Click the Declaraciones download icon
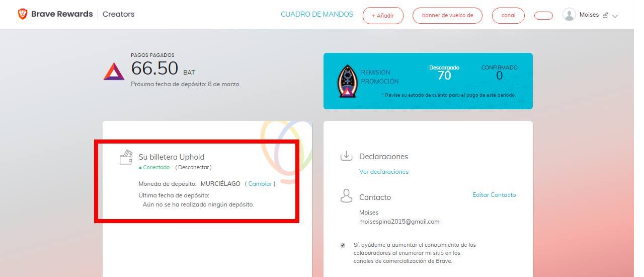Screen dimensions: 644x277 pos(346,156)
